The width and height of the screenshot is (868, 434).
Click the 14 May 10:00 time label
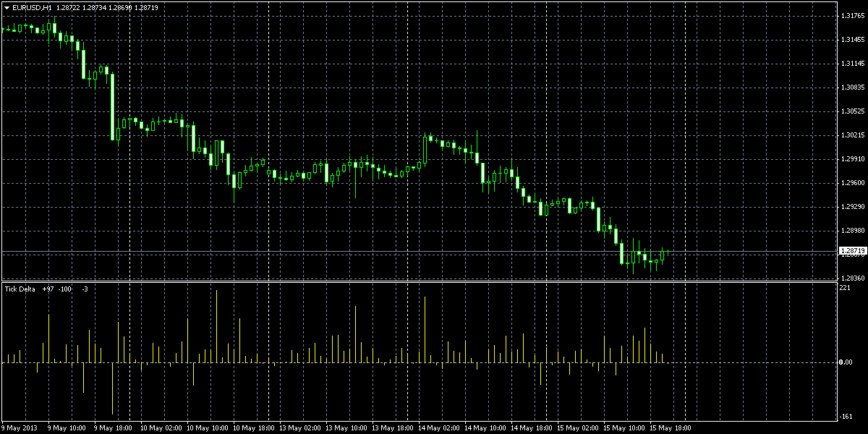[485, 427]
